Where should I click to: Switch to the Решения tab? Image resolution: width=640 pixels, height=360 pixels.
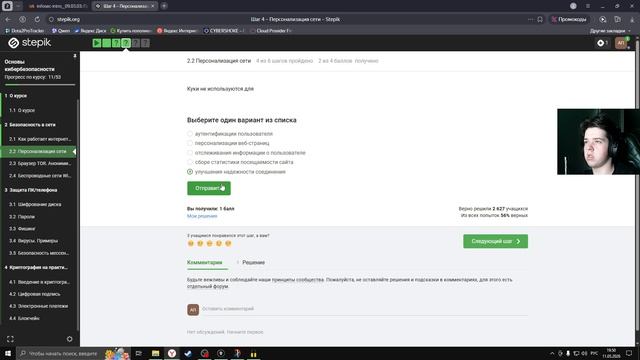[253, 262]
